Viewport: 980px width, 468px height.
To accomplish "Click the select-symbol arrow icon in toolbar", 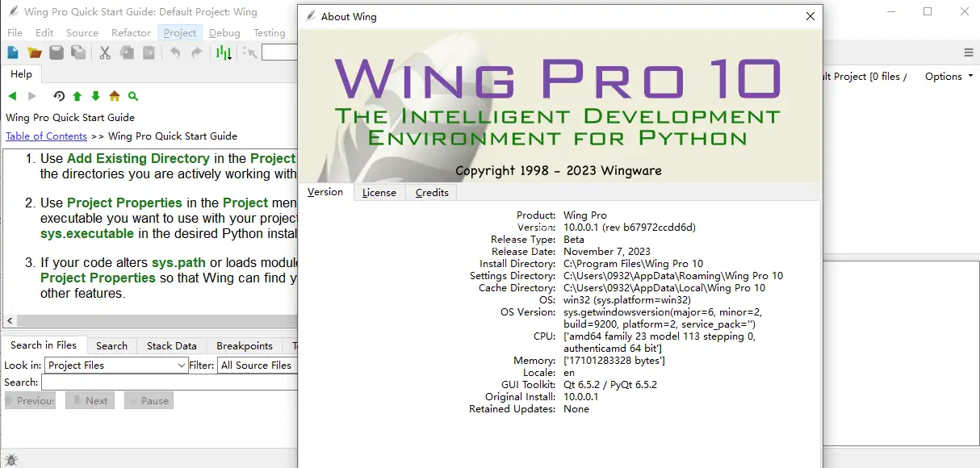I will (x=249, y=52).
